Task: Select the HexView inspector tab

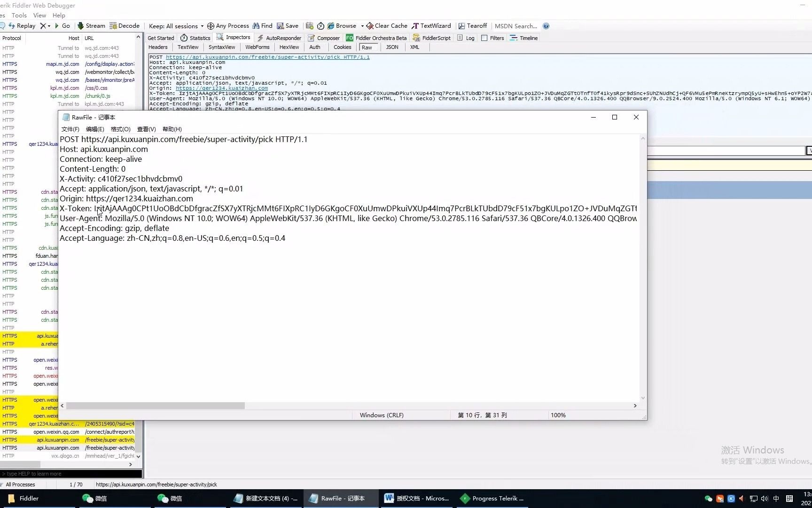Action: (289, 47)
